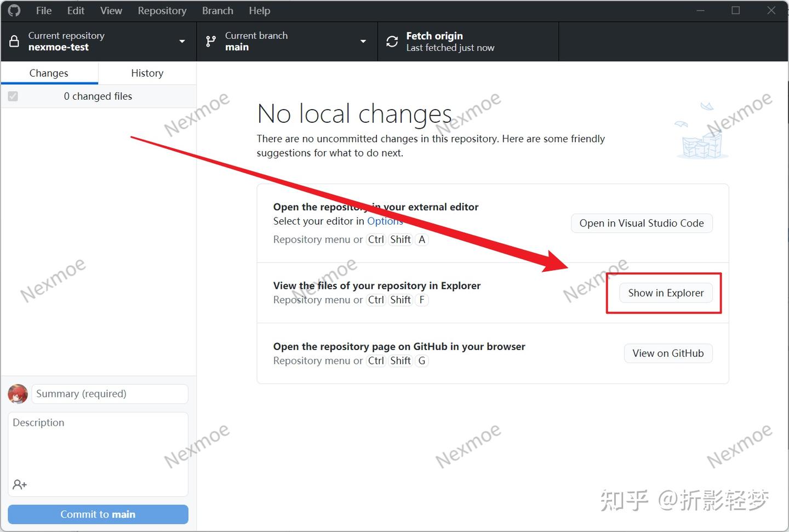Open the Repository menu

[x=162, y=10]
